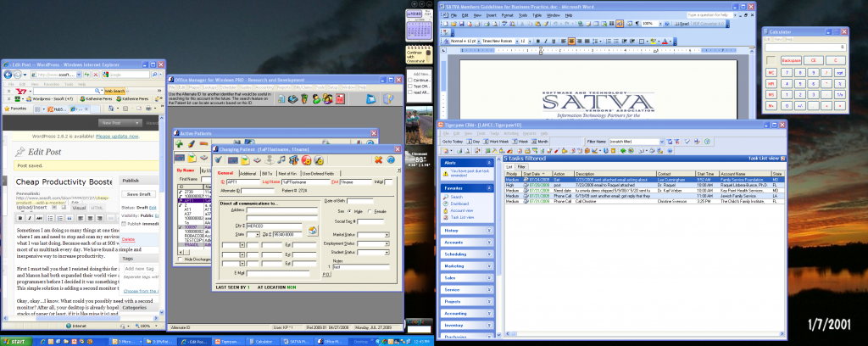The width and height of the screenshot is (868, 346).
Task: Click Search icon in Tigerpaw Favorites
Action: pos(445,197)
